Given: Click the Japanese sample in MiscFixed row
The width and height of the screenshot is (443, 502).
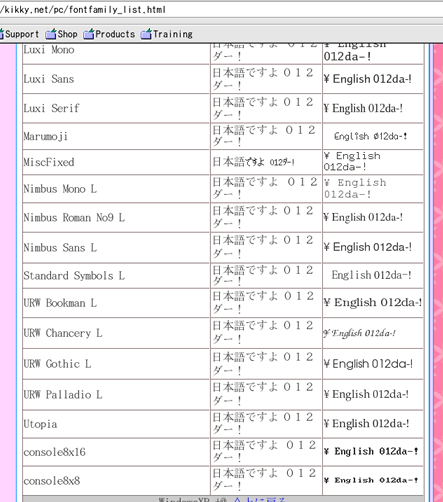Looking at the screenshot, I should [x=254, y=162].
